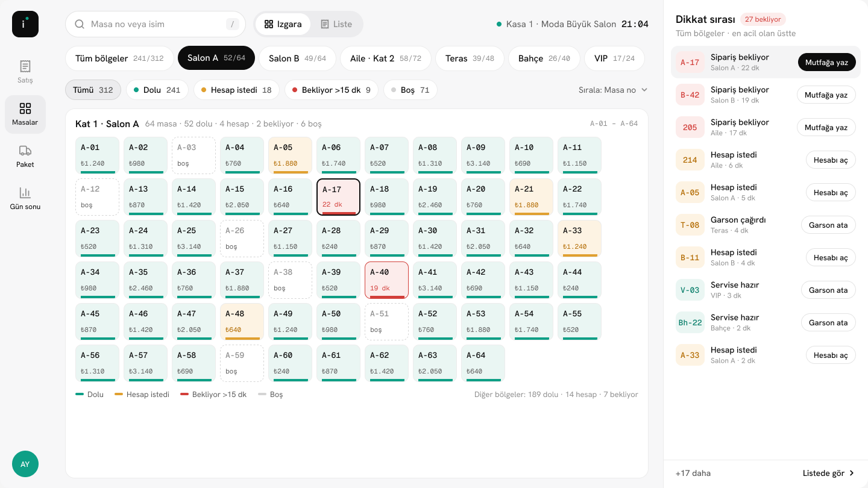Screen dimensions: 868x488
Task: Filter tables by Dolu 241 chip
Action: (x=157, y=90)
